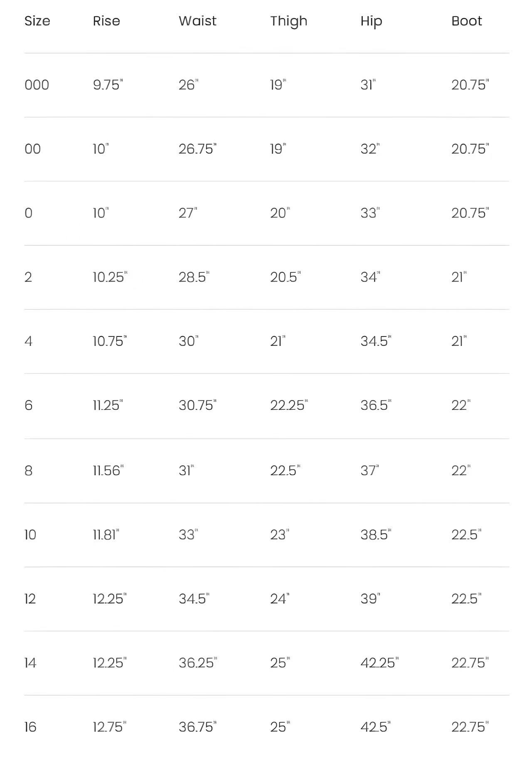Screen dimensions: 532x769
Task: Click the 26.75 waist measurement
Action: 196,149
